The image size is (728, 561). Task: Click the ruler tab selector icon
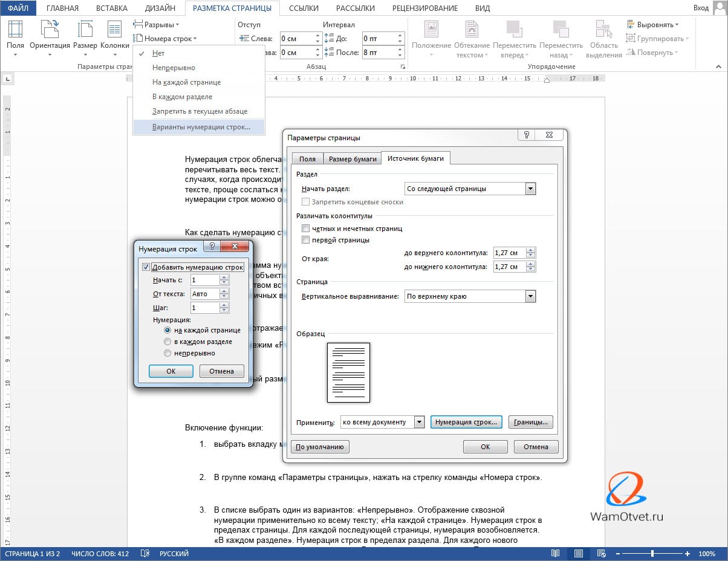click(7, 78)
